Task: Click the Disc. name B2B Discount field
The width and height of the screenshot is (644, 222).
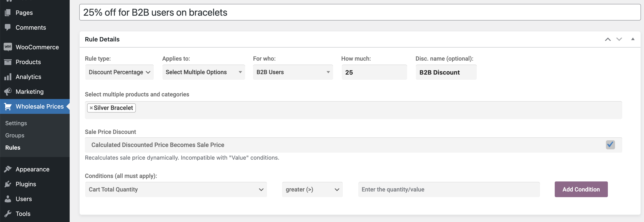Action: 446,72
